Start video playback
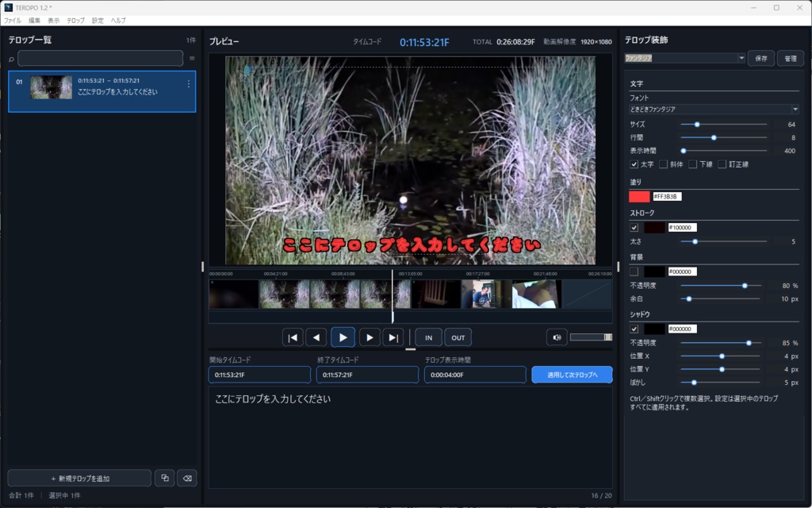812x508 pixels. 343,337
